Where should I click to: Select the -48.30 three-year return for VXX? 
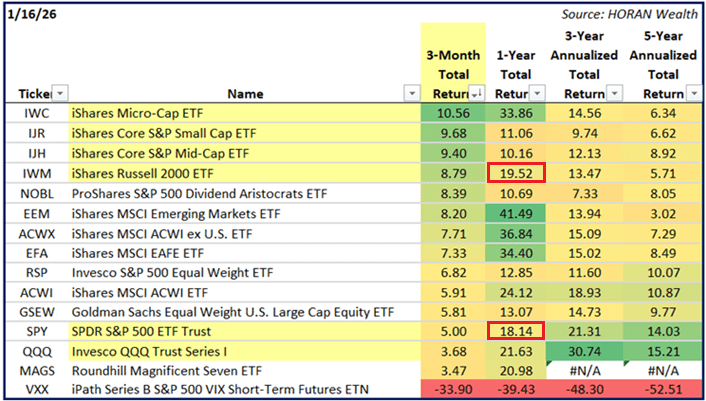point(584,389)
